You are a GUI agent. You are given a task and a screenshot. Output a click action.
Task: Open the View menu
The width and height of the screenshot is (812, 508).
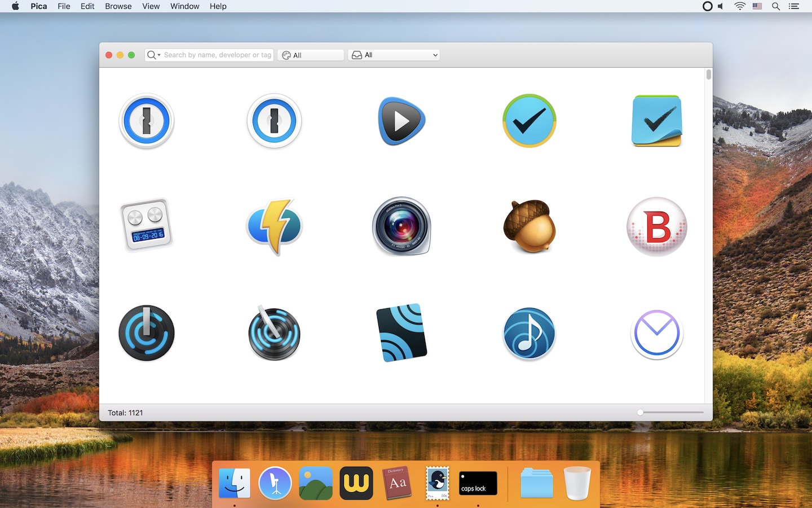pyautogui.click(x=151, y=6)
